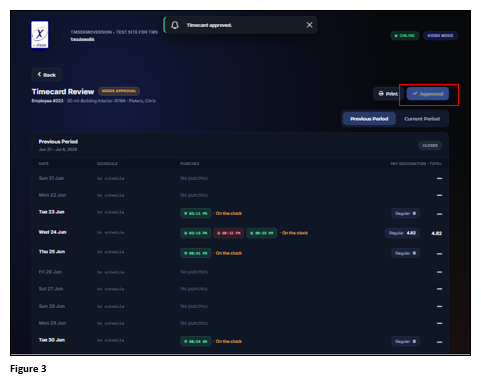The width and height of the screenshot is (481, 388).
Task: Click the 4.82 total for Wed 24 Jun
Action: coord(436,233)
